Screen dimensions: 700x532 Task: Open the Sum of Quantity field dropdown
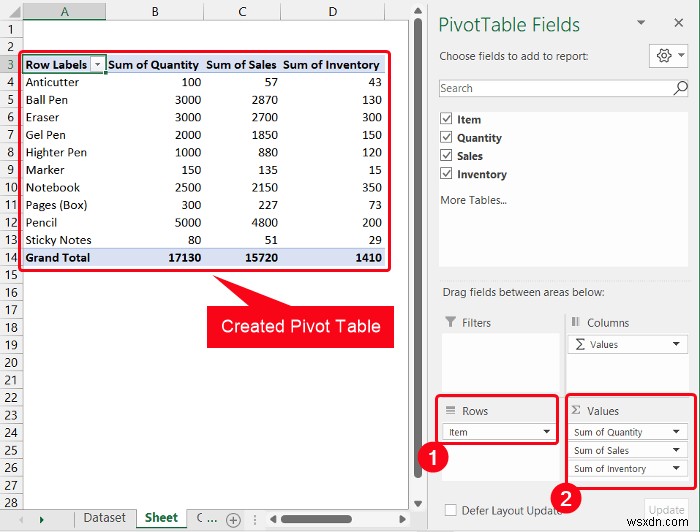coord(676,432)
